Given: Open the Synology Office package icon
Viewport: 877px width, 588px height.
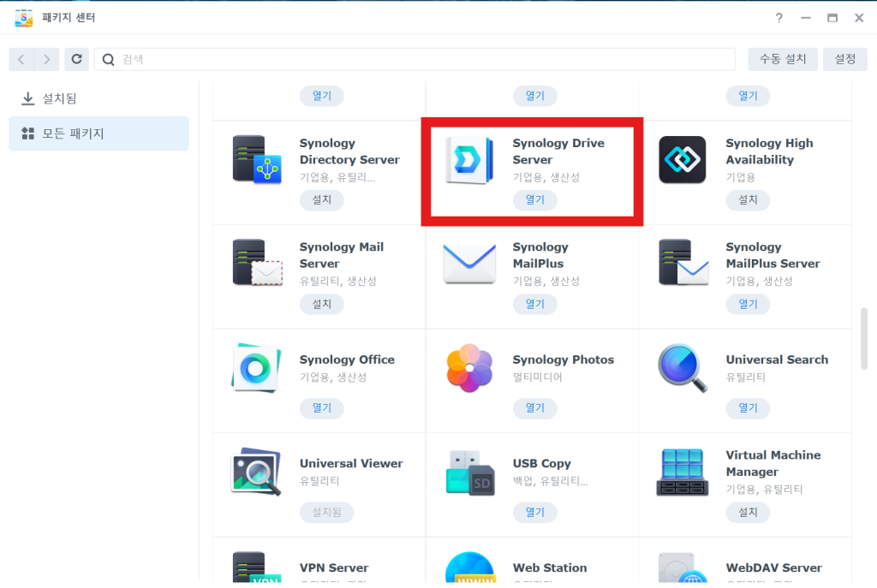Looking at the screenshot, I should tap(256, 368).
